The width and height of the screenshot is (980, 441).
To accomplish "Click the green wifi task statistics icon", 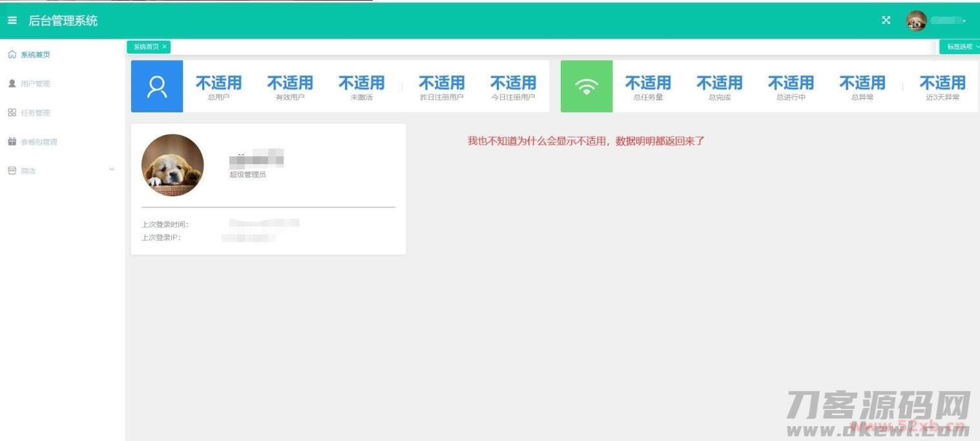I will pyautogui.click(x=587, y=87).
